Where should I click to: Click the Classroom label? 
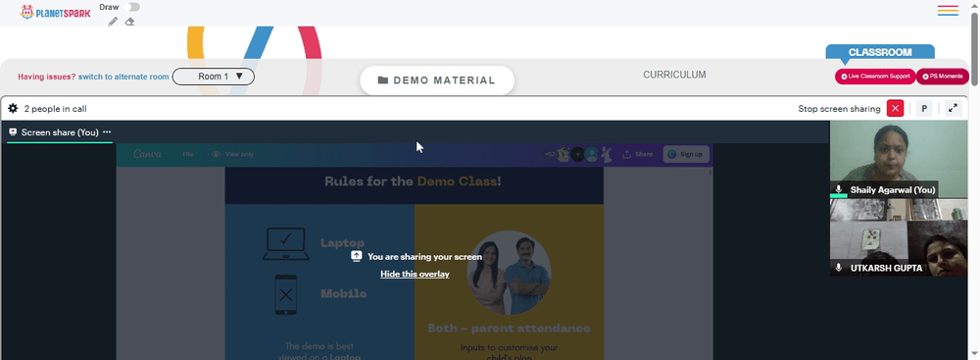coord(879,53)
